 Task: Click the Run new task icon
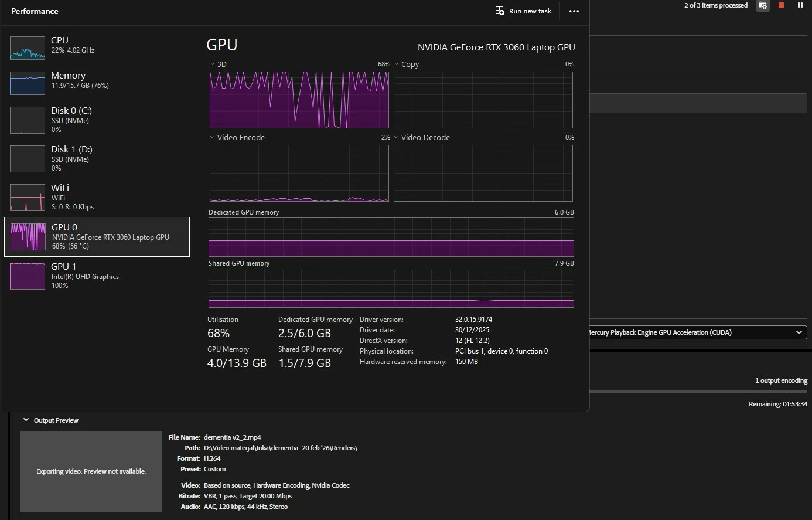[500, 11]
